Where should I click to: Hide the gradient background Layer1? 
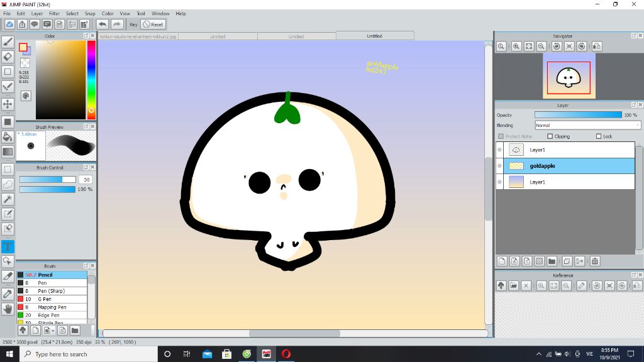pyautogui.click(x=499, y=182)
